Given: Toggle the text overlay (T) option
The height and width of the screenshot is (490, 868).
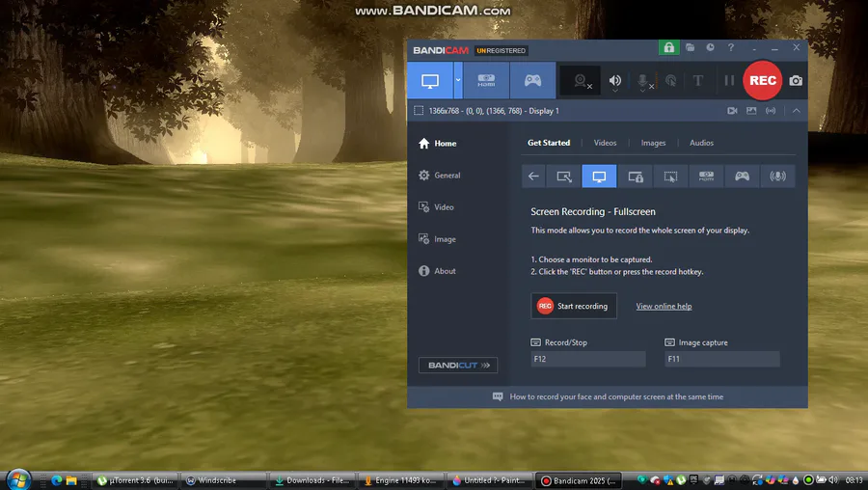Looking at the screenshot, I should (x=698, y=81).
